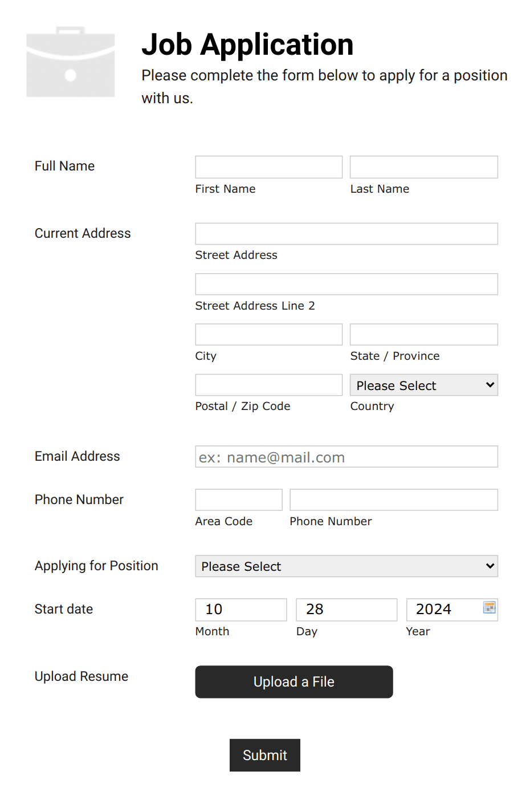Click the Day field showing 28
530x812 pixels.
point(346,609)
